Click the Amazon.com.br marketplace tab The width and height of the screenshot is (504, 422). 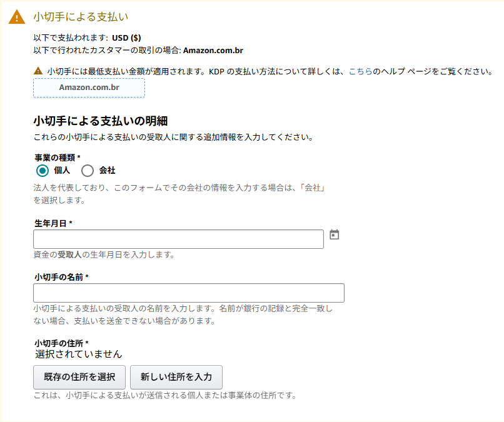click(89, 88)
